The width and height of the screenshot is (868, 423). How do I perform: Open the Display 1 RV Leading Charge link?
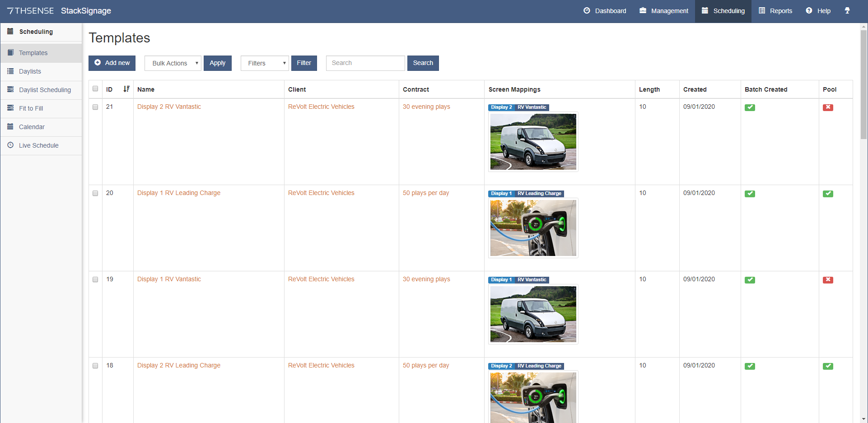coord(179,193)
